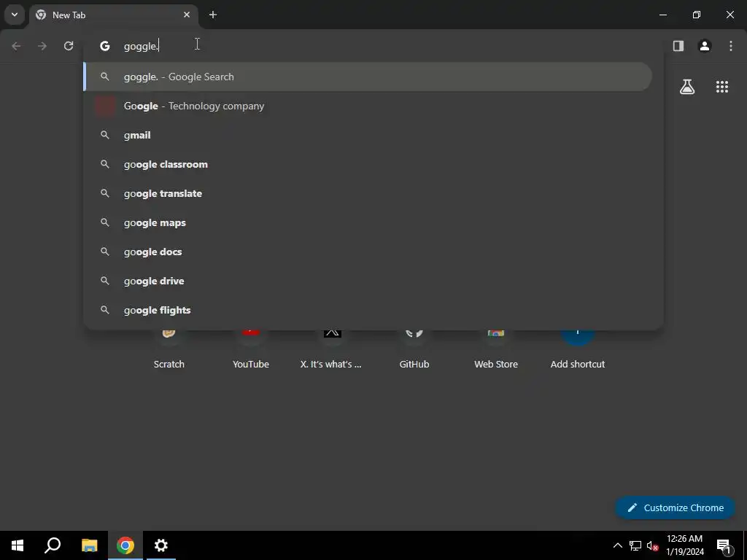The image size is (747, 560).
Task: Open the tab search dropdown arrow
Action: (15, 15)
